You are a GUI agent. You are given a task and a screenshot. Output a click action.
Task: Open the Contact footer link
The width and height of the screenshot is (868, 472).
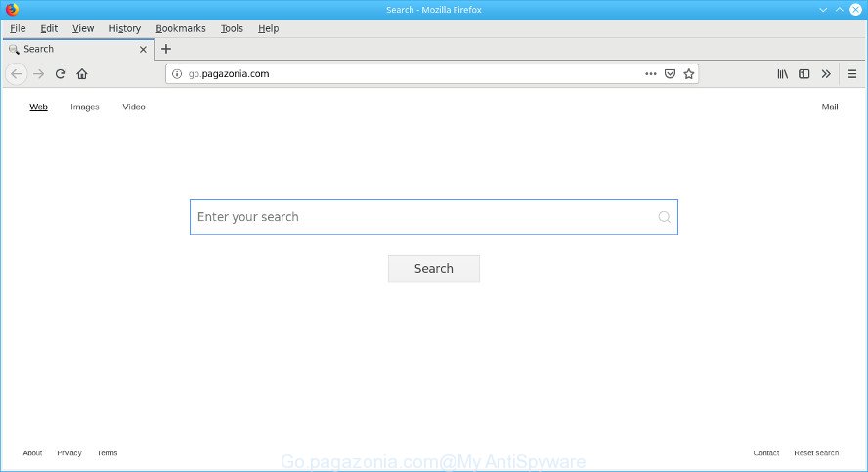(766, 453)
